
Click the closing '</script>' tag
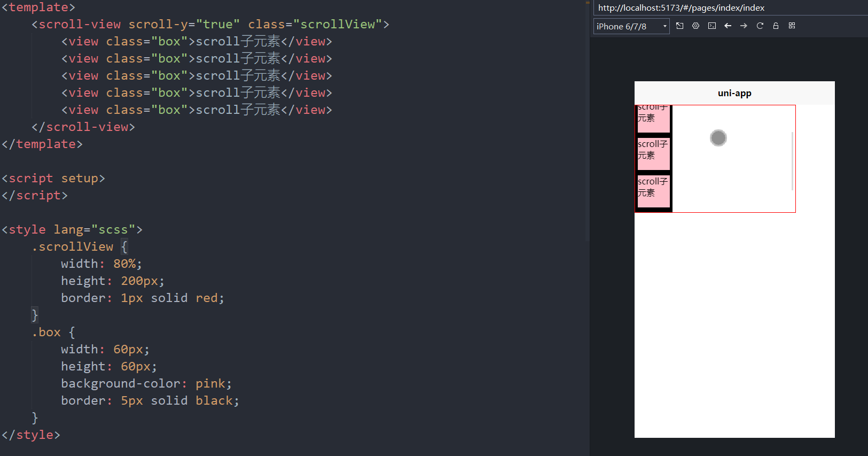pos(35,196)
